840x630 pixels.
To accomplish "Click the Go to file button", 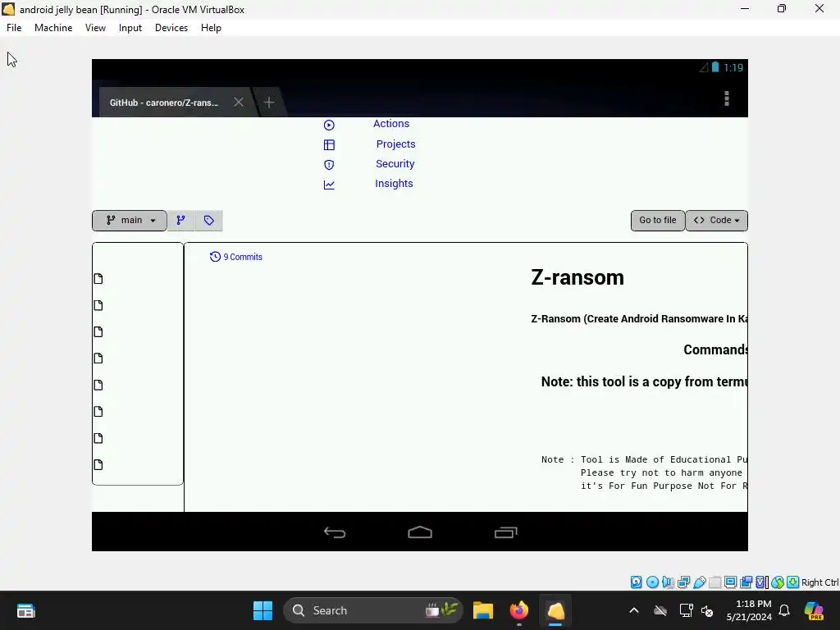I will coord(658,220).
